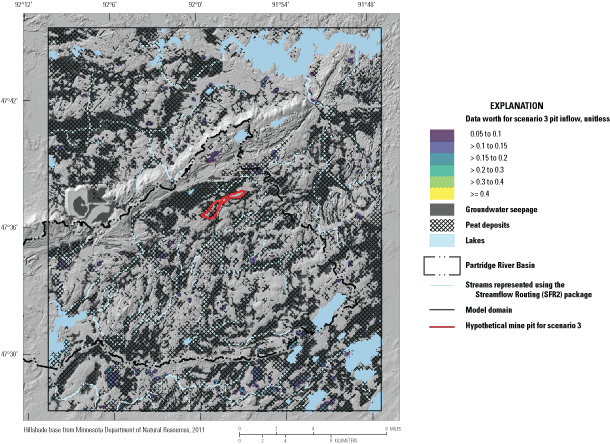The width and height of the screenshot is (610, 444).
Task: Select the > 0.2 to 0.3 color swatch
Action: tap(441, 169)
